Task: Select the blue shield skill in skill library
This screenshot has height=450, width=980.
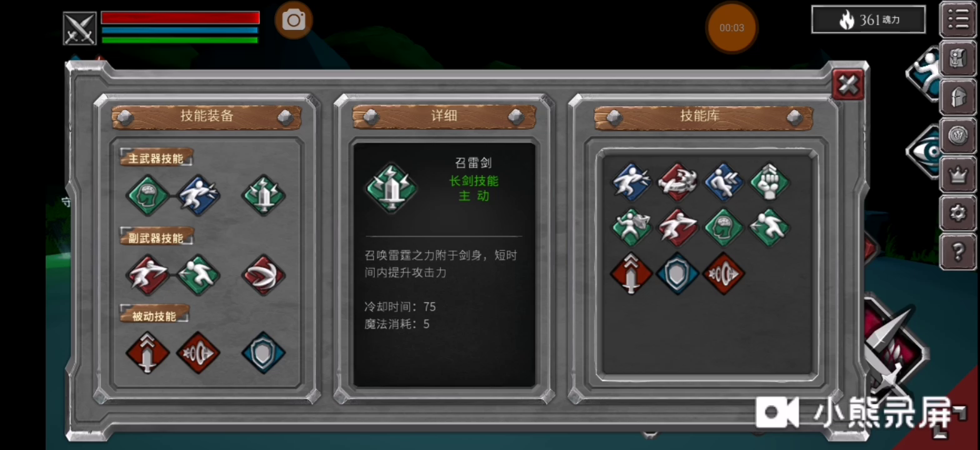Action: point(677,273)
